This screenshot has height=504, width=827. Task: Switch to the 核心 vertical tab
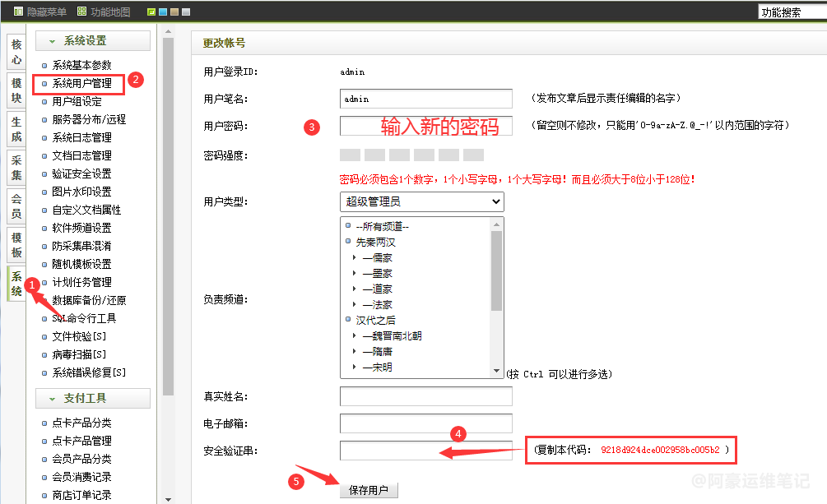(16, 53)
